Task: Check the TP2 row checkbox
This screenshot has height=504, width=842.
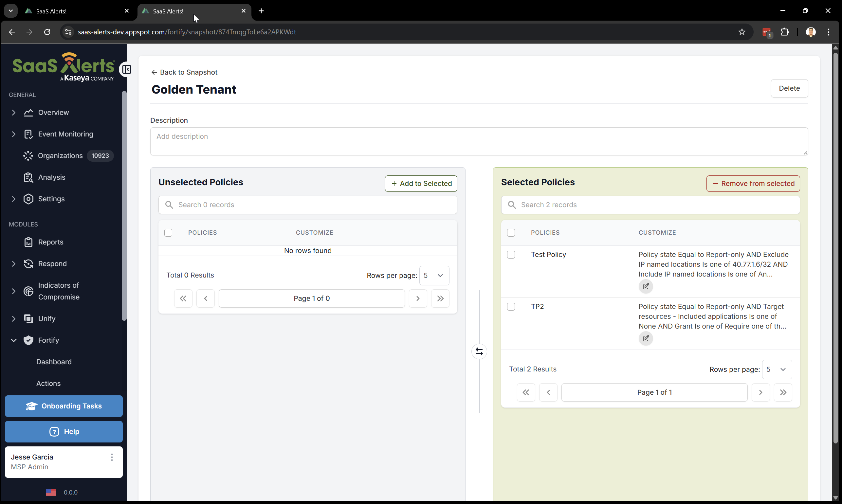Action: [510, 307]
